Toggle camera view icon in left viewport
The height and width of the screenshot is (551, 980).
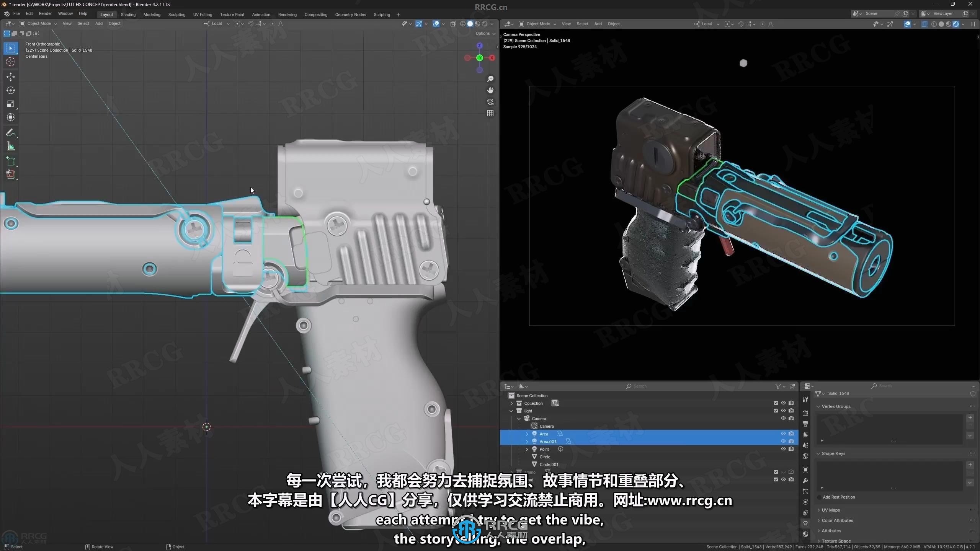point(490,102)
